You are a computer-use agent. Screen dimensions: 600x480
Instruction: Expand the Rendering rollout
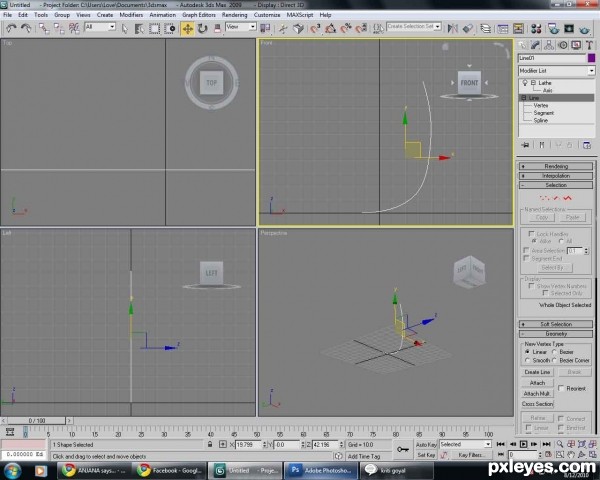[x=556, y=166]
